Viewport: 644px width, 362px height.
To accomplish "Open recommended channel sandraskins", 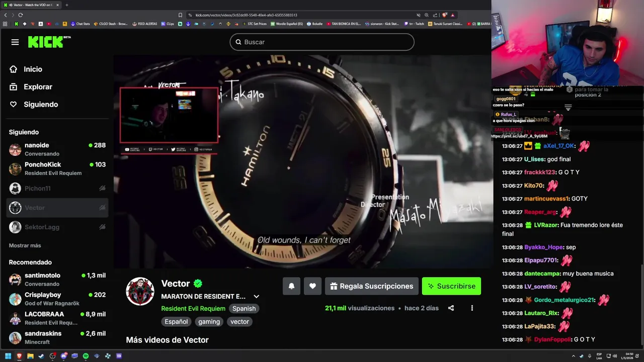I will (x=57, y=337).
